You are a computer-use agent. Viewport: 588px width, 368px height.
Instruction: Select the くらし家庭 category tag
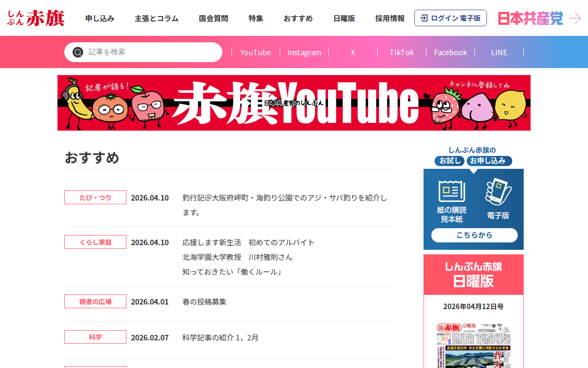click(x=95, y=242)
